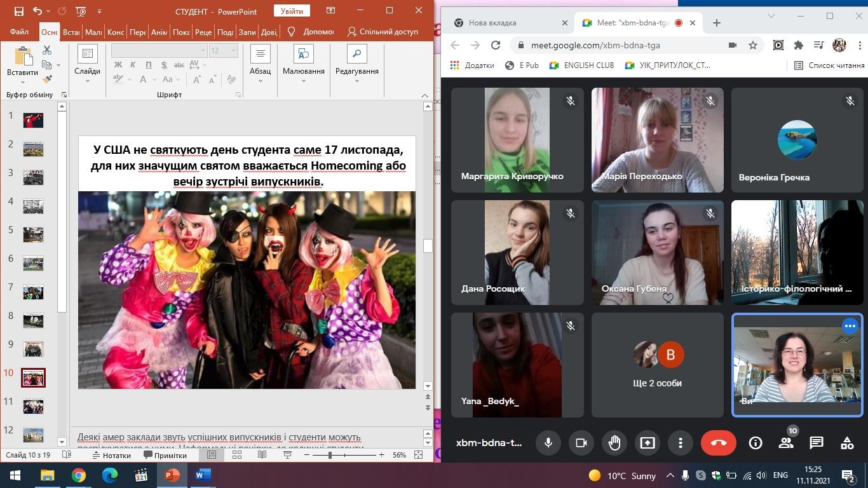Select slide 11 thumbnail
Screen dimensions: 868x488
pyautogui.click(x=33, y=406)
